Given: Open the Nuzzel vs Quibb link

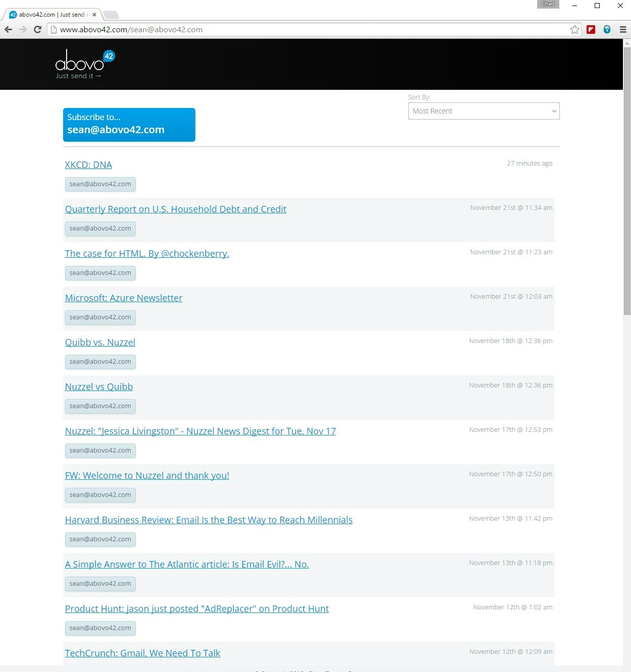Looking at the screenshot, I should 99,387.
